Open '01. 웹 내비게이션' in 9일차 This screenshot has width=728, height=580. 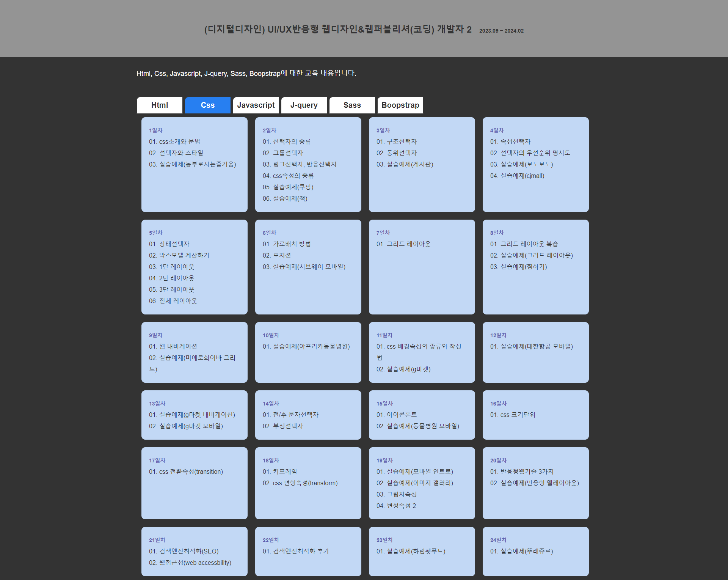pyautogui.click(x=173, y=346)
